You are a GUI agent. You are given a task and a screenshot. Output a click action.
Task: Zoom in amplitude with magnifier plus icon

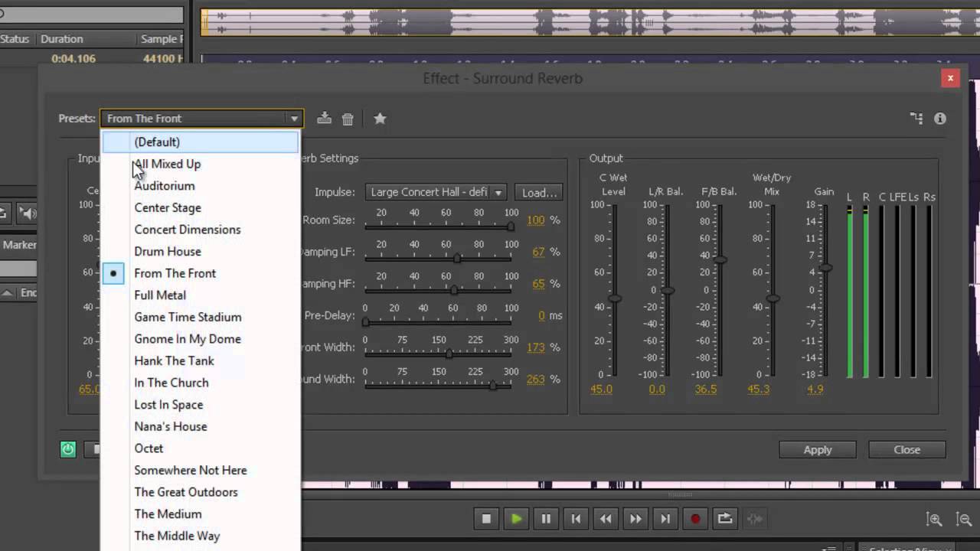[x=934, y=520]
